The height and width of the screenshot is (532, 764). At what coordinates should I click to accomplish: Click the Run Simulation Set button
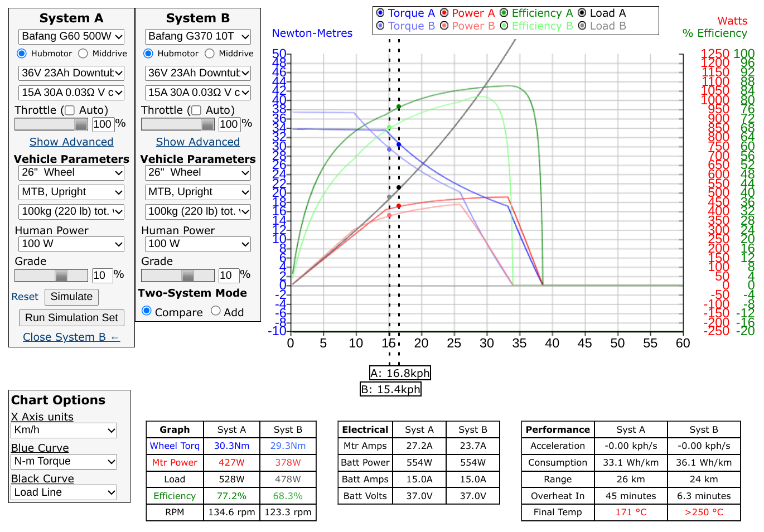tap(71, 318)
